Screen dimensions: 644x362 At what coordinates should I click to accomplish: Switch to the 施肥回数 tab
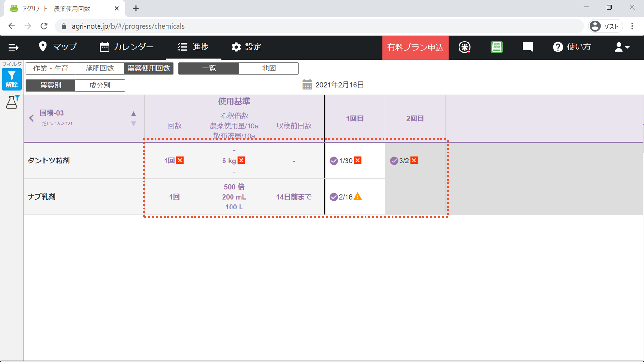point(99,68)
